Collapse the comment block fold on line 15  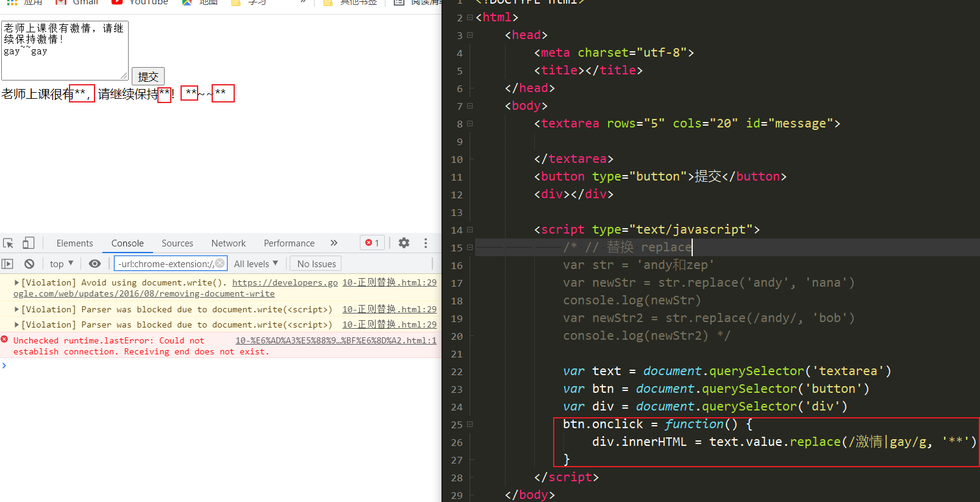point(470,248)
